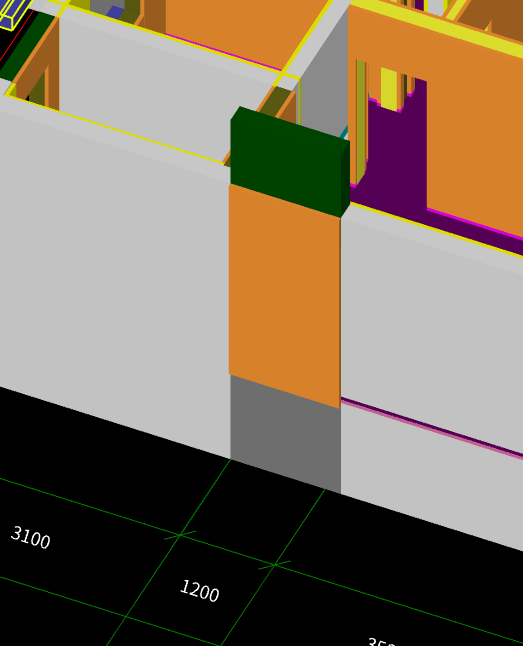The image size is (523, 646).
Task: Pick the dark gray panel below the orange panel
Action: coord(286,434)
